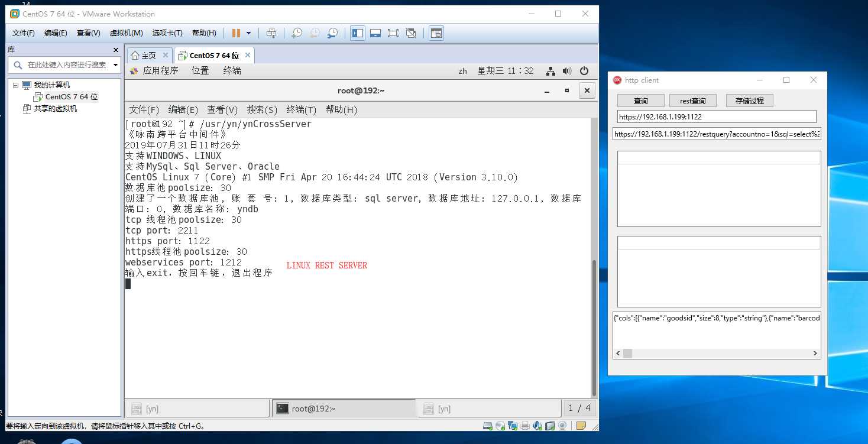Screen dimensions: 868x444
Task: Open the 位置 menu in CentOS panel
Action: point(200,71)
